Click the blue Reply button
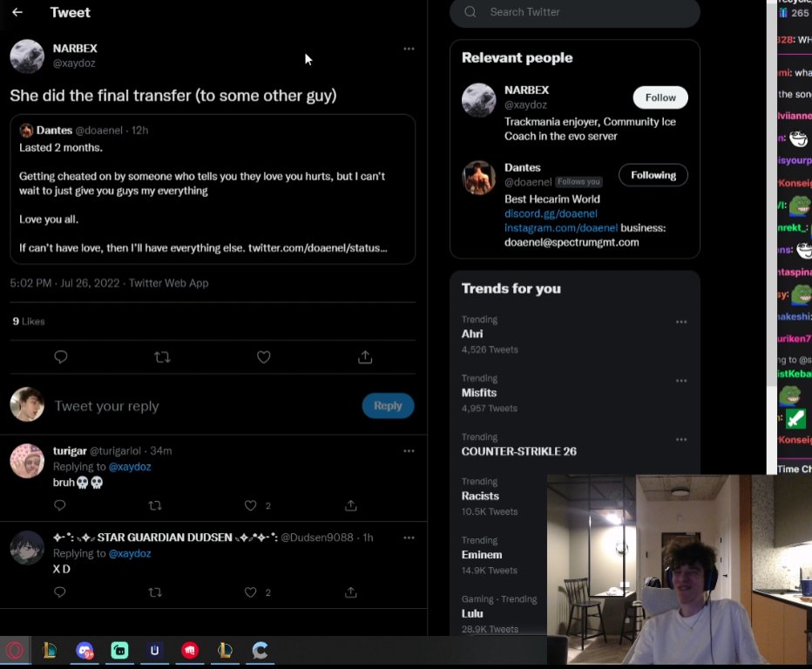Screen dimensions: 812x669 pos(388,405)
